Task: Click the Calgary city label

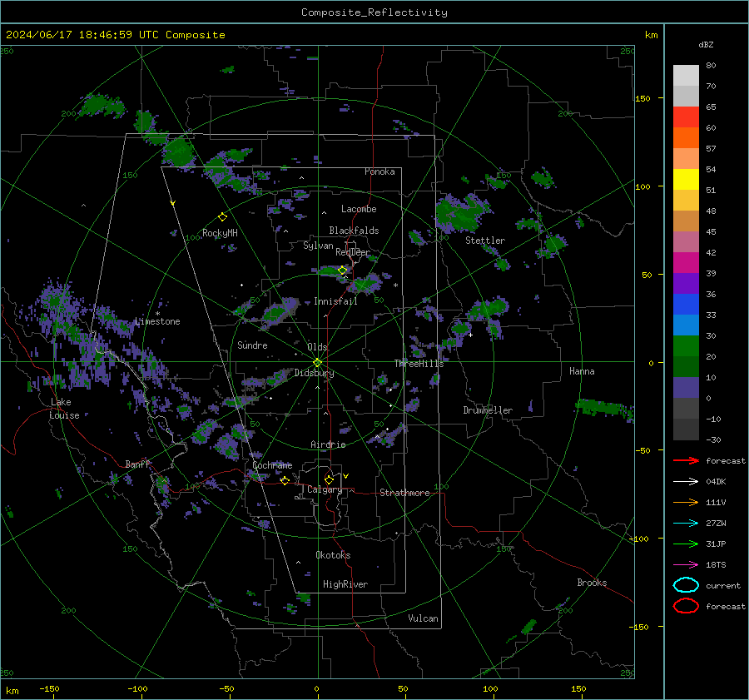Action: [x=325, y=489]
